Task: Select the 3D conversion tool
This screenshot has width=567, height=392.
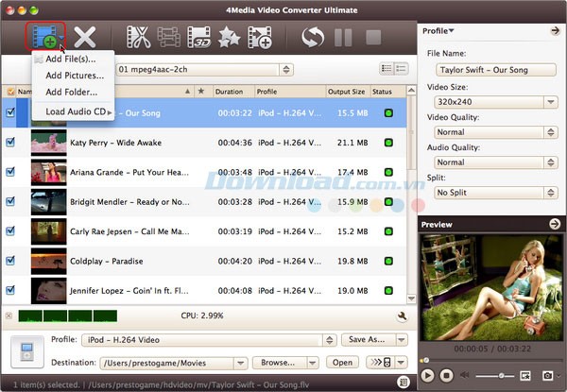Action: [x=198, y=38]
